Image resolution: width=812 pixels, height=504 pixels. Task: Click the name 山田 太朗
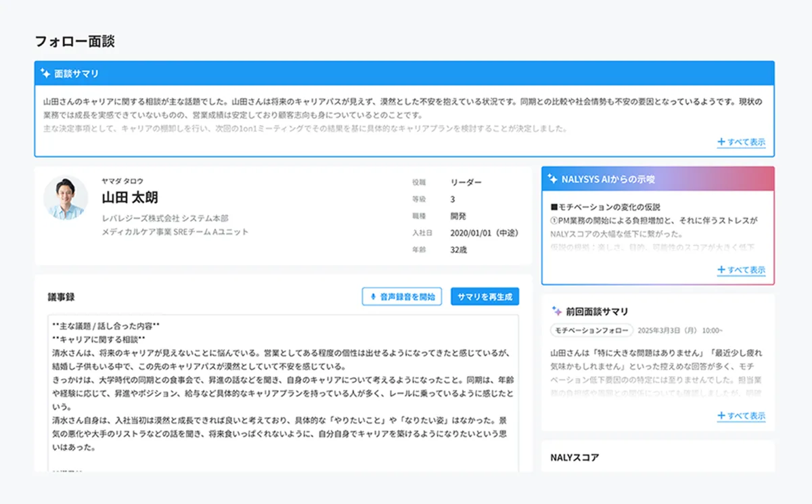(130, 198)
